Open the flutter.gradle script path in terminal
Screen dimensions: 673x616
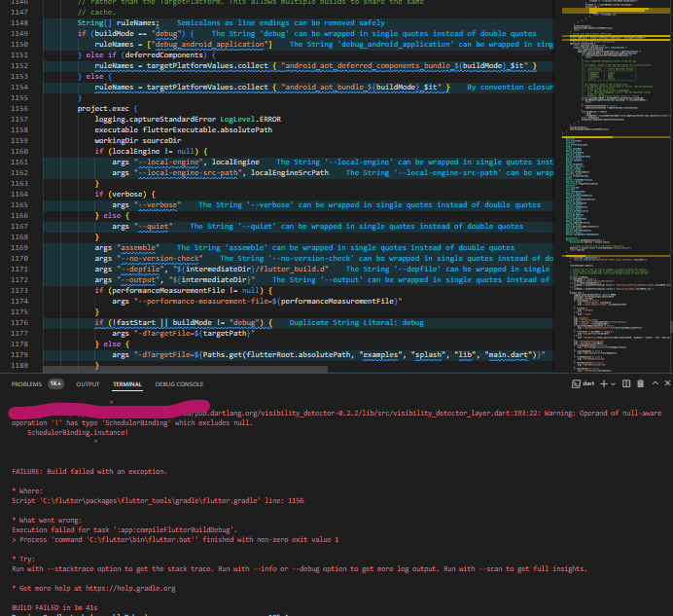pyautogui.click(x=150, y=500)
